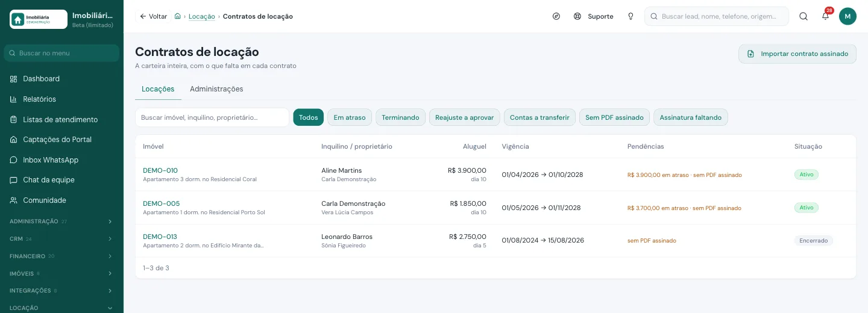
Task: Toggle Assinatura faltando filter chip
Action: tap(691, 117)
